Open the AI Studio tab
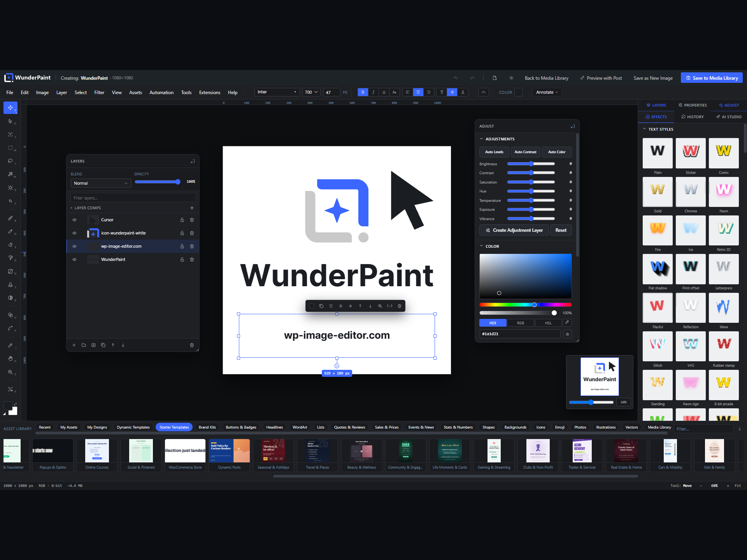The height and width of the screenshot is (560, 747). [x=729, y=117]
